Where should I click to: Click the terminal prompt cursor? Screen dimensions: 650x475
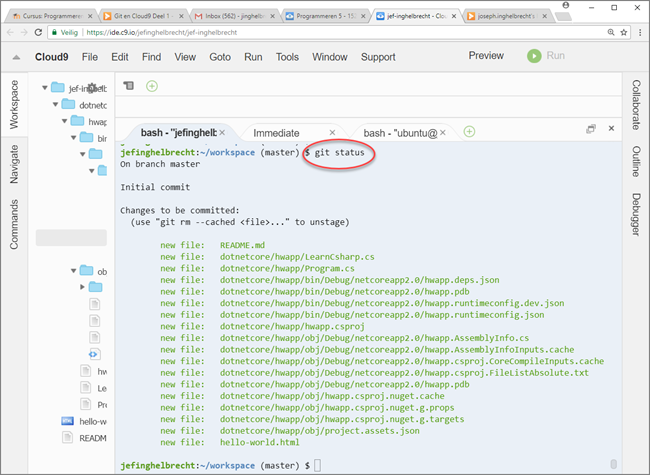[x=318, y=465]
